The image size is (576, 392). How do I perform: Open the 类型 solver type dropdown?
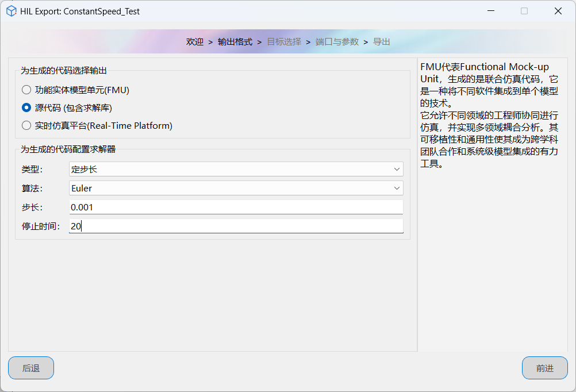tap(236, 169)
